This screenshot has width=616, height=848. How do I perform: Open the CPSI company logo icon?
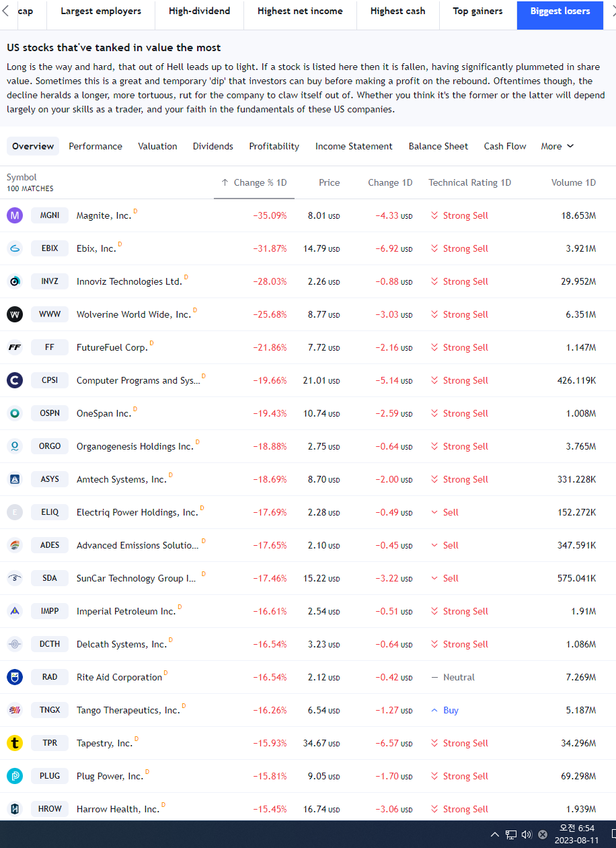tap(15, 380)
